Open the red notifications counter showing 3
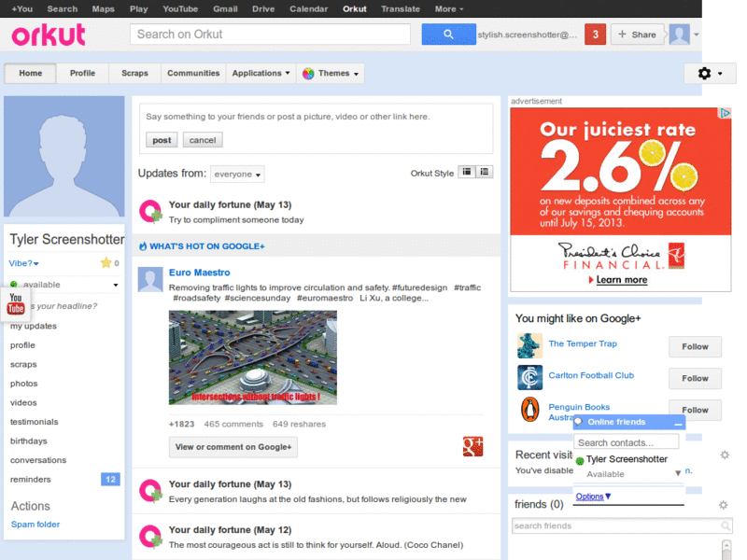The image size is (747, 560). tap(595, 35)
